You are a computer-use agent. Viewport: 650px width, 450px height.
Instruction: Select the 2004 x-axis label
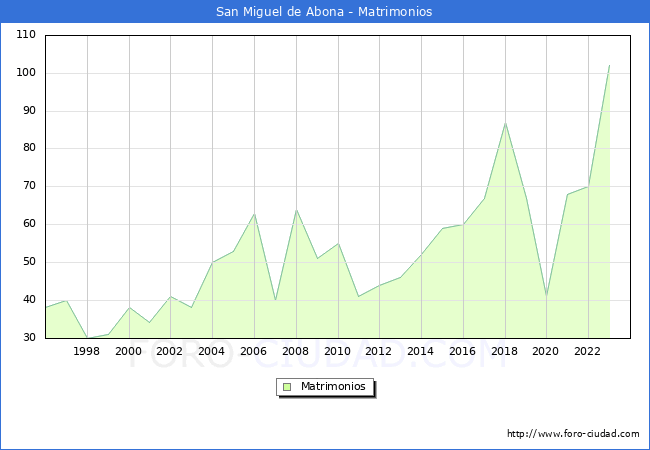coord(212,351)
